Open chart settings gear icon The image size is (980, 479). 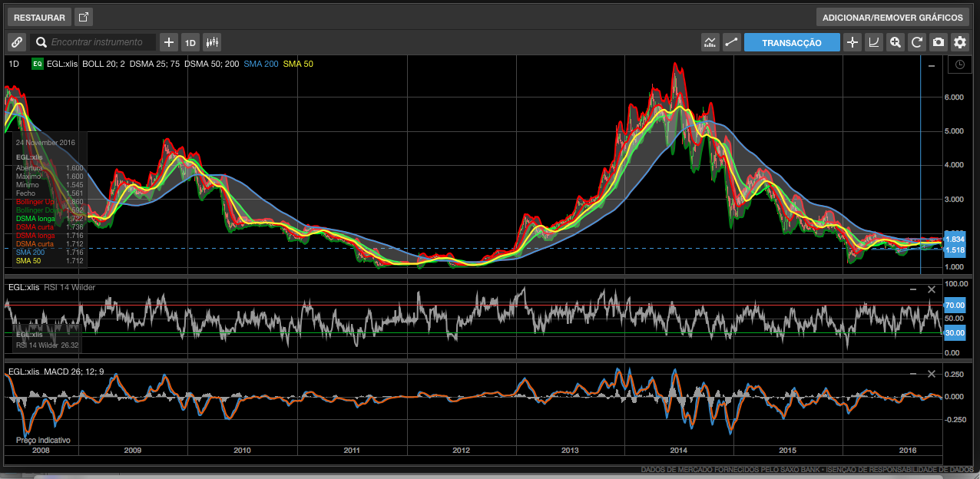(x=959, y=42)
